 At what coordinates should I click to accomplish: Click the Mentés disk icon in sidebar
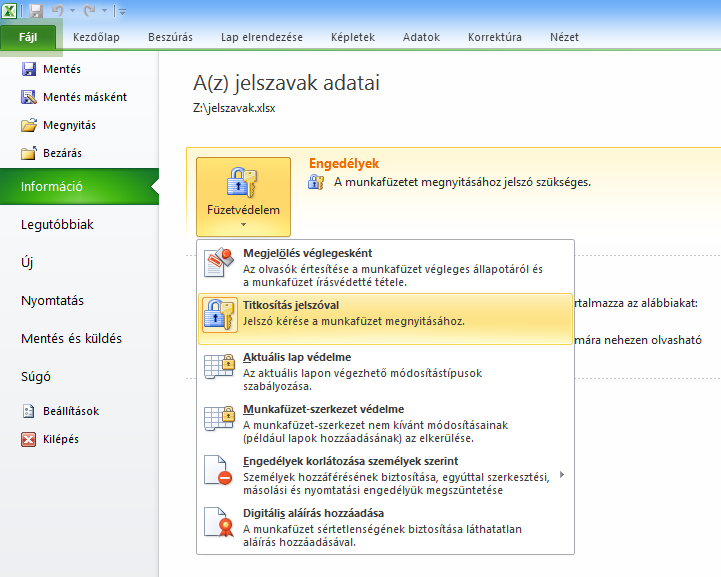29,69
